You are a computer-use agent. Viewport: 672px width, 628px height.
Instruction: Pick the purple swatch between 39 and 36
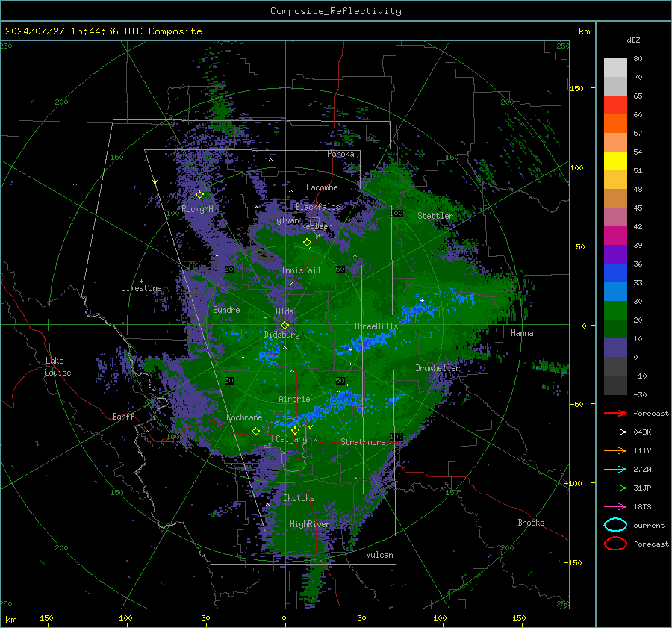(x=615, y=254)
